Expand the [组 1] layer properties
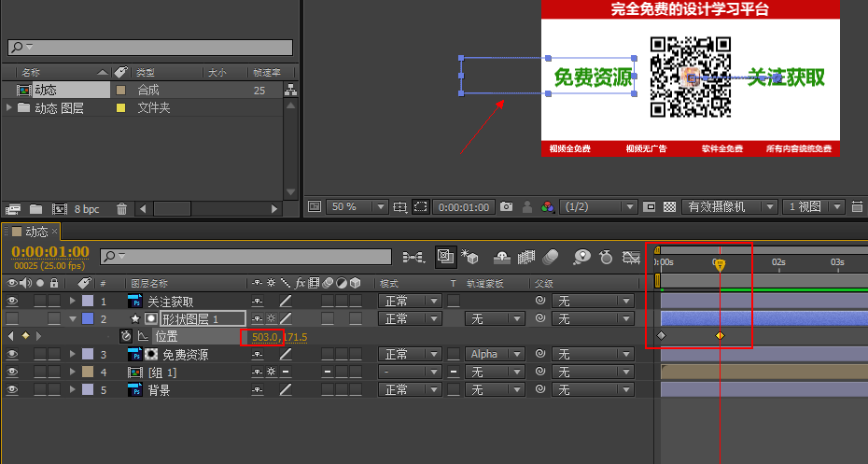 coord(72,373)
